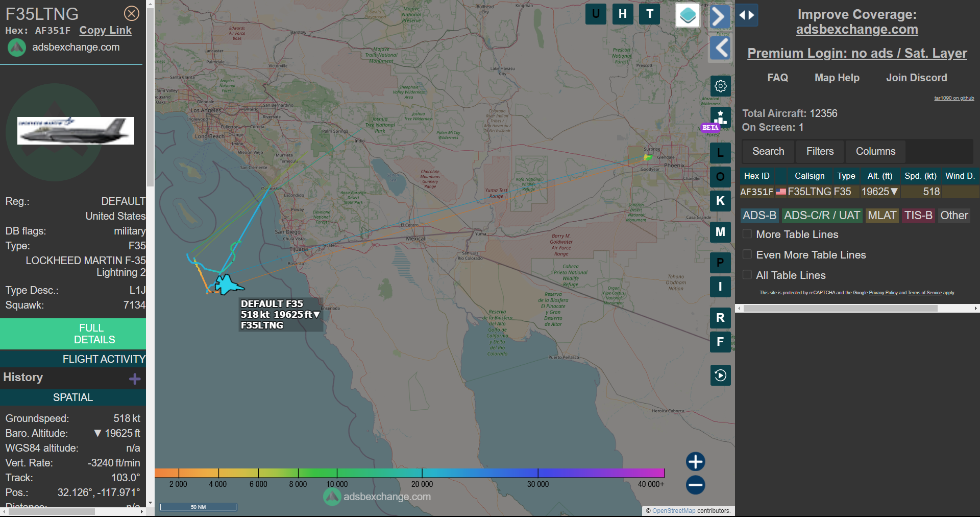Open the reCAPTCHA Privacy Policy link
Viewport: 980px width, 517px height.
pyautogui.click(x=883, y=293)
